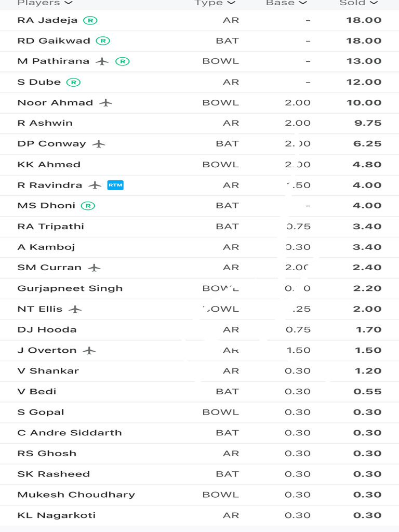Screen dimensions: 399x532
Task: Click the airplane icon beside J Overton
Action: [x=89, y=350]
